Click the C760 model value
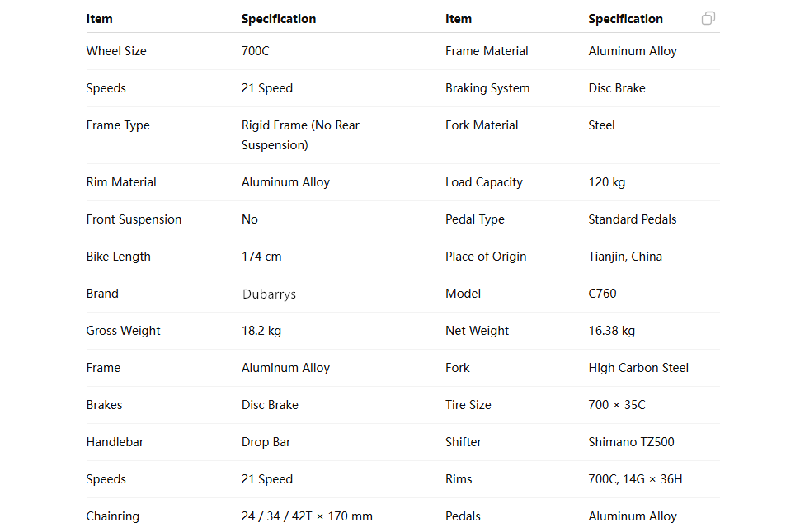 coord(602,294)
